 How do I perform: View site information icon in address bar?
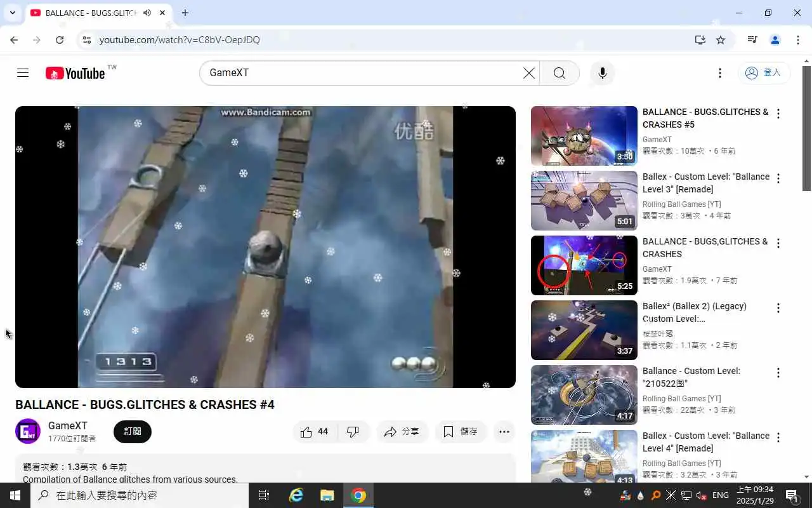click(x=87, y=40)
